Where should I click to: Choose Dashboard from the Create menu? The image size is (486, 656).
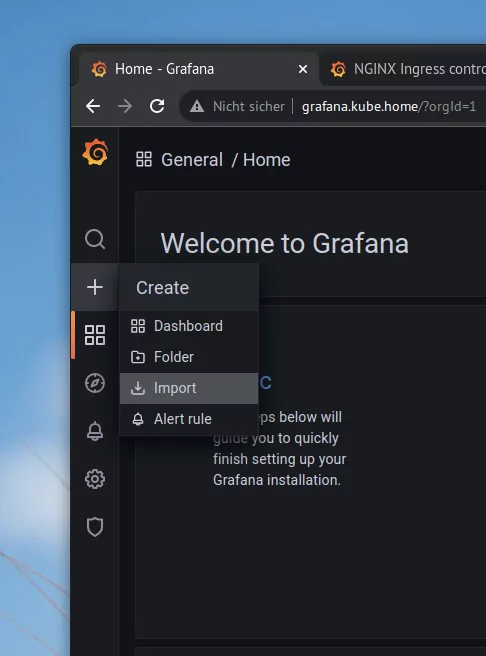189,326
